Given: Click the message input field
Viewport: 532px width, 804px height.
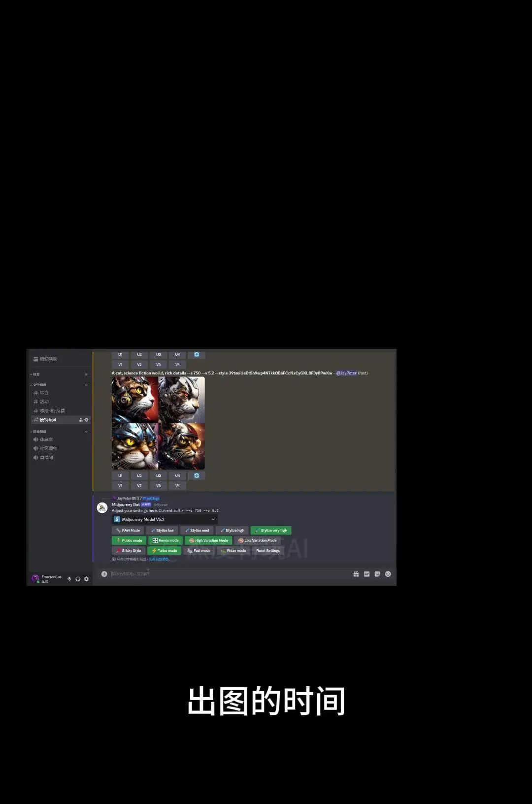Looking at the screenshot, I should (x=222, y=574).
